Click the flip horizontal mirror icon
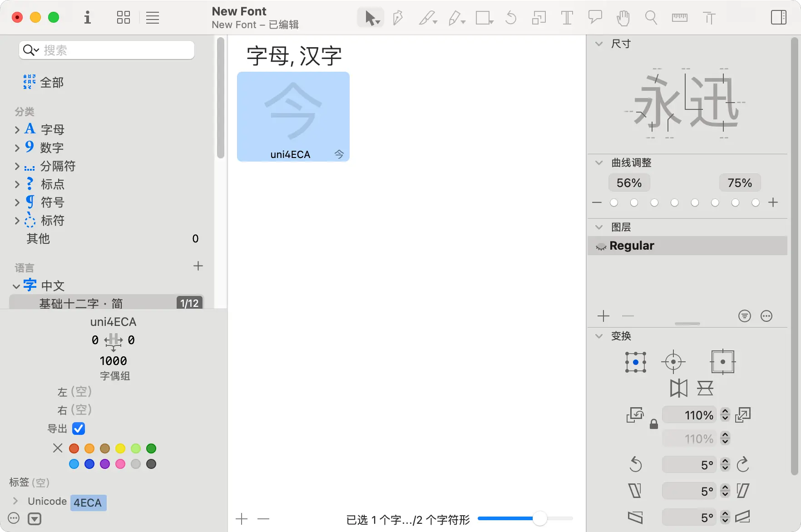Image resolution: width=801 pixels, height=532 pixels. coord(678,388)
